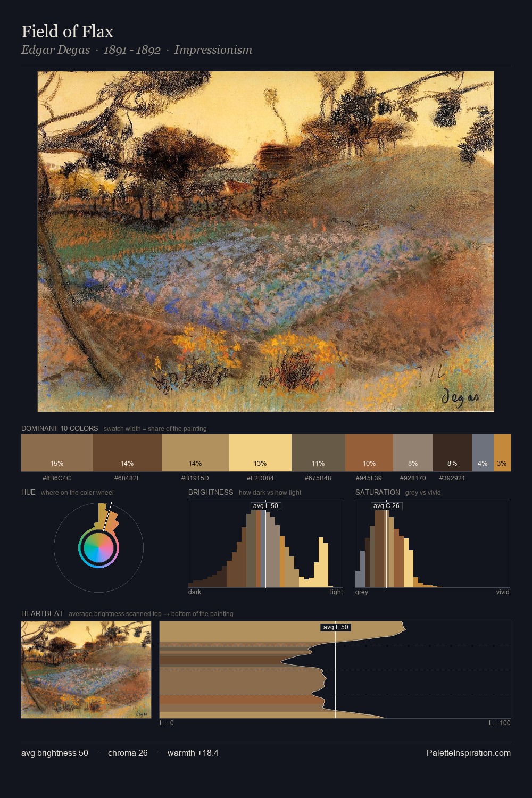Click the hex code #8B6C4C

coord(57,478)
